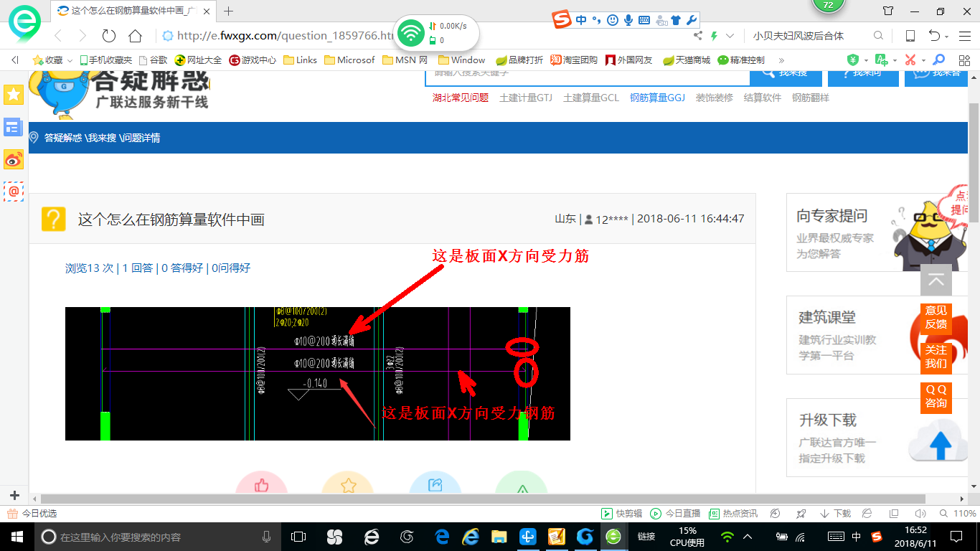The height and width of the screenshot is (551, 980).
Task: Open 游戏中心 bookmark
Action: tap(253, 60)
